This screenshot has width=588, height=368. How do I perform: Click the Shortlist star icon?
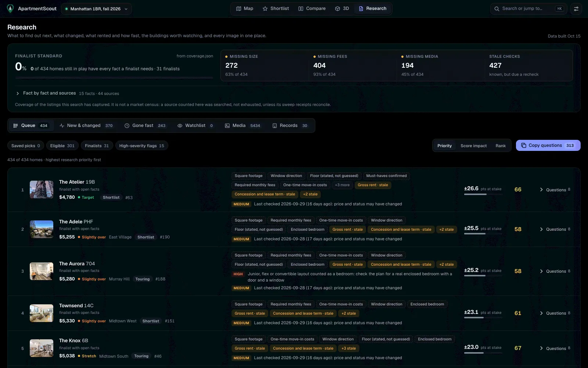265,8
